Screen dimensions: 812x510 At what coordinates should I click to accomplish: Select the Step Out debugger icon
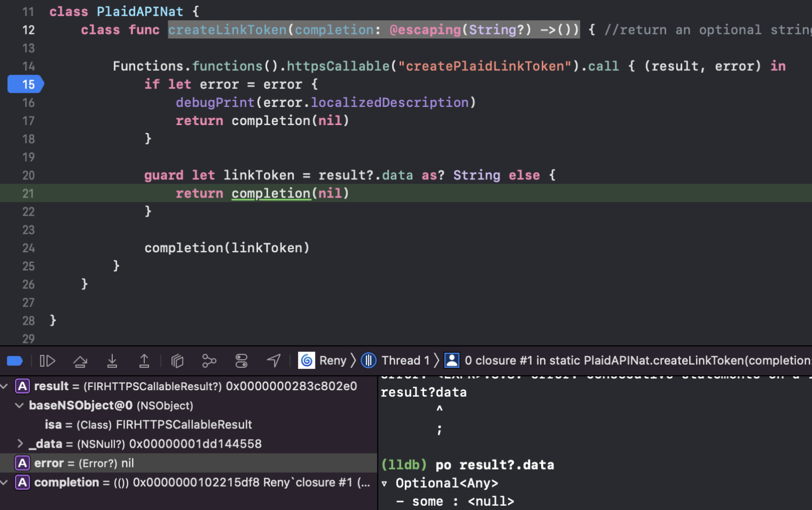click(144, 361)
